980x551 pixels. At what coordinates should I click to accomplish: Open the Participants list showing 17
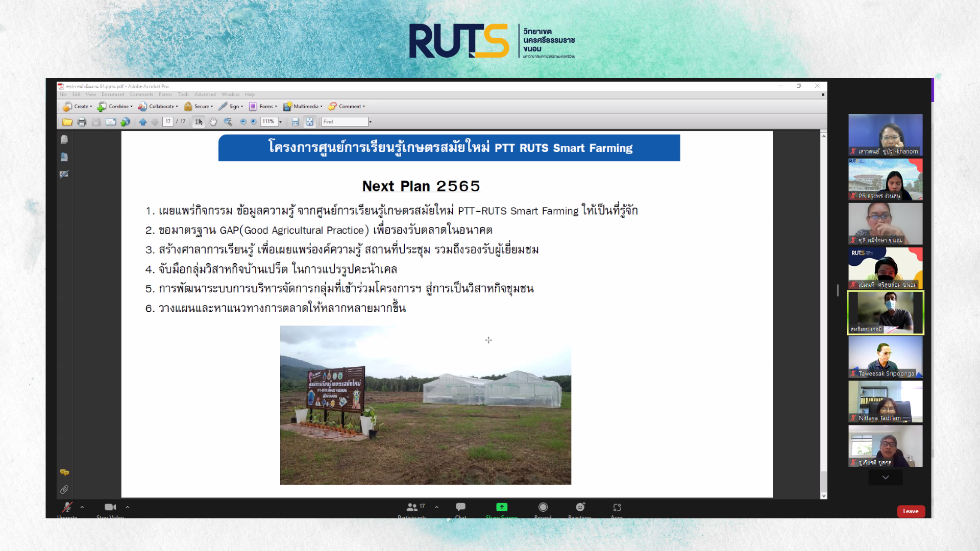point(412,509)
